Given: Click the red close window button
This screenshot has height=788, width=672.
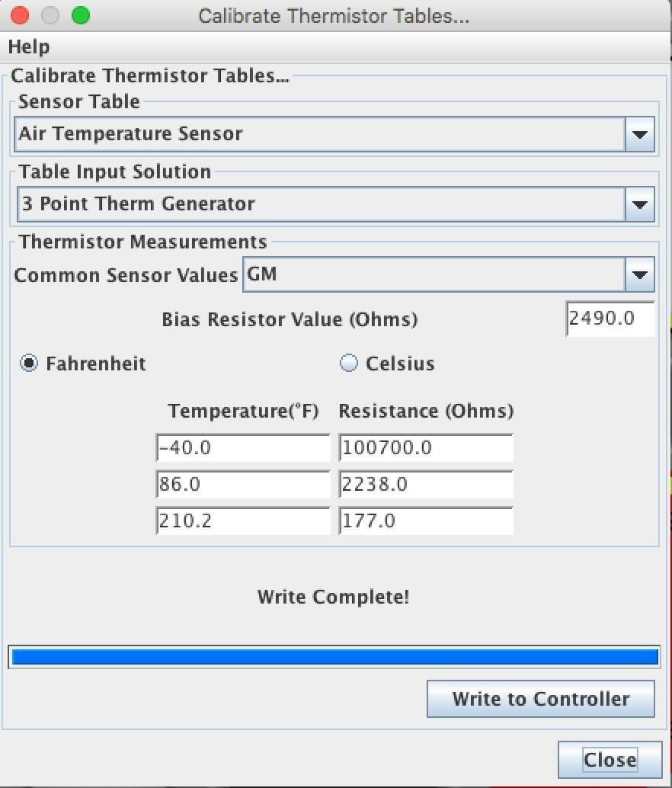Looking at the screenshot, I should 21,15.
